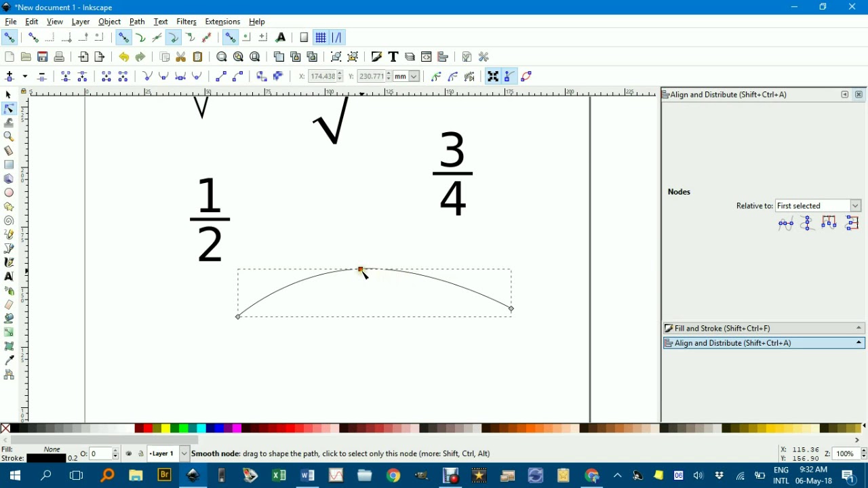Open the Relative to dropdown
Viewport: 868px width, 488px height.
(x=818, y=206)
